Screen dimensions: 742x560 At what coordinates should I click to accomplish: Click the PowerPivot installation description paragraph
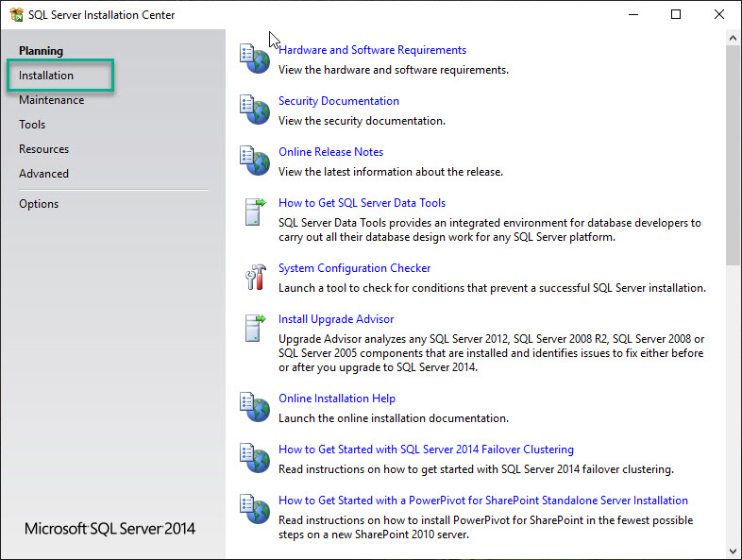(x=486, y=527)
